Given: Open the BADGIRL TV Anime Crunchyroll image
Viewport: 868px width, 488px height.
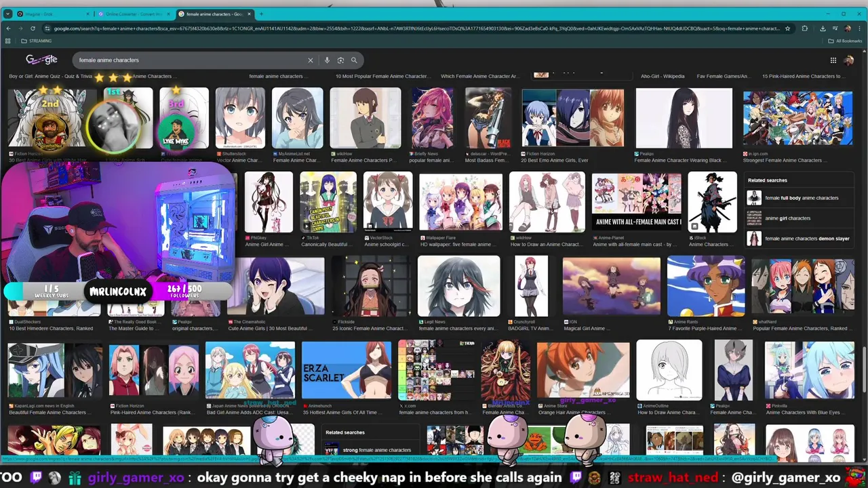Looking at the screenshot, I should (531, 285).
